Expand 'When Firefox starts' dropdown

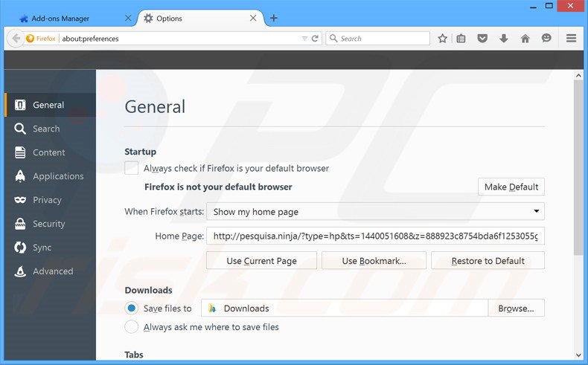tap(375, 212)
